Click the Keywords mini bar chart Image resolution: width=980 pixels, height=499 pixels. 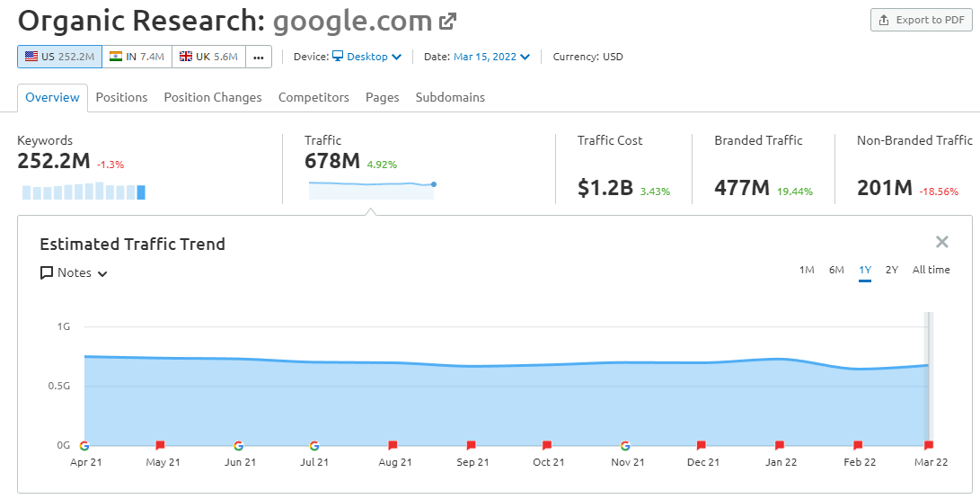coord(84,191)
